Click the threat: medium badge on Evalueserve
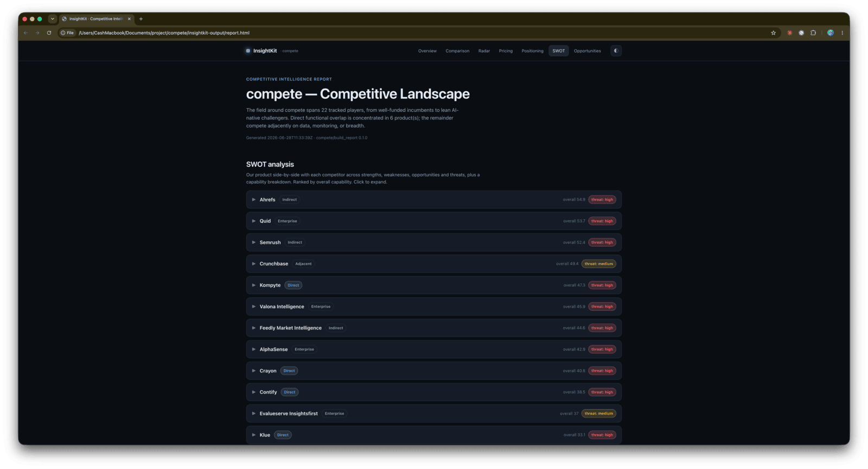The image size is (868, 469). (x=599, y=414)
